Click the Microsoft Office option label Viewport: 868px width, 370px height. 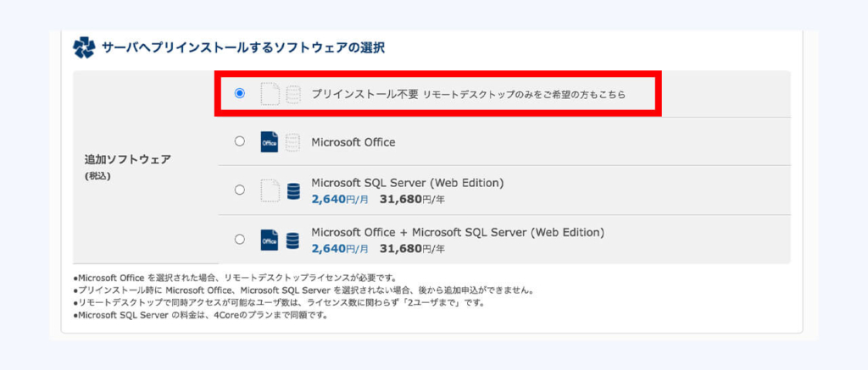click(353, 142)
